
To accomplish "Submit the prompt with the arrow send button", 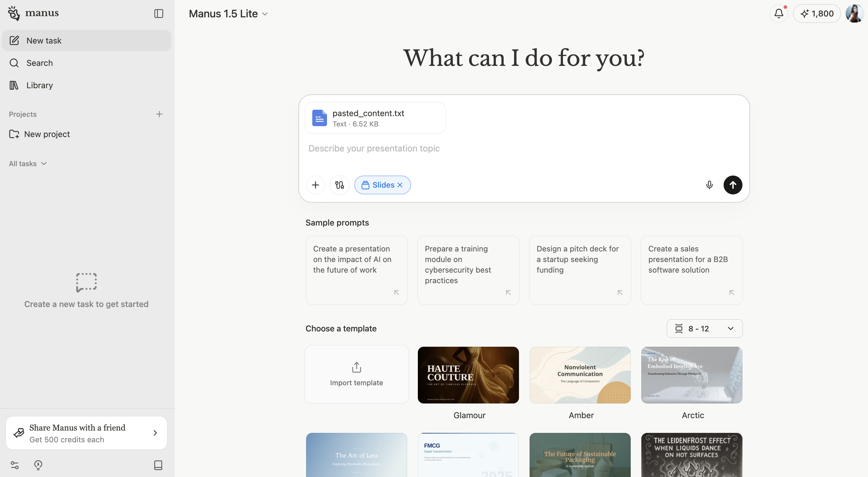I will click(733, 185).
